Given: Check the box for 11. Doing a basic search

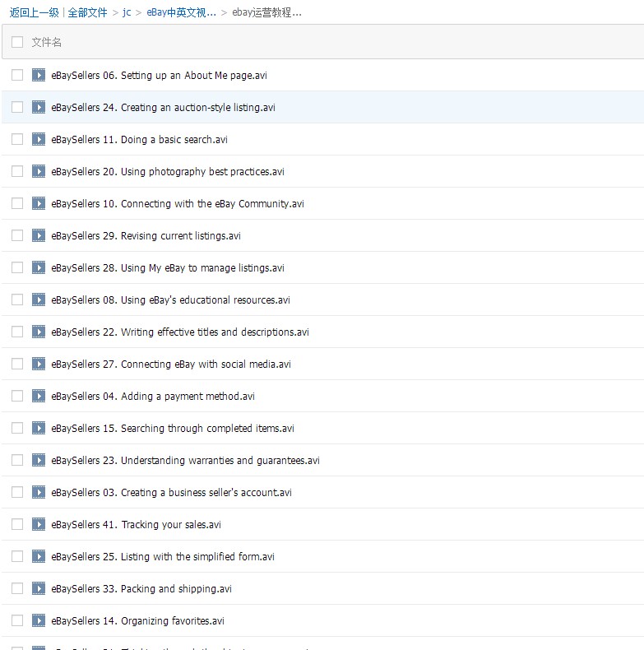Looking at the screenshot, I should (17, 139).
